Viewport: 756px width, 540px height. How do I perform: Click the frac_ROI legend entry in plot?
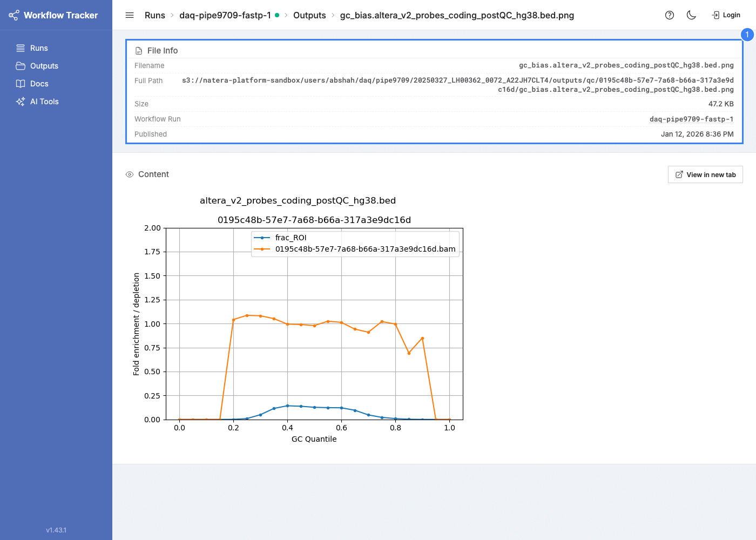280,238
